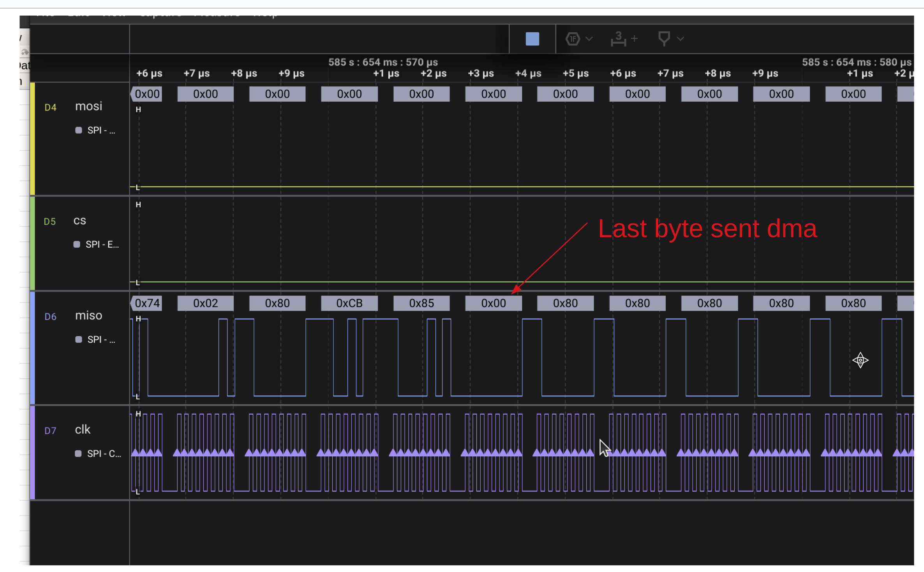Click the trigger funnel icon in toolbar

664,39
